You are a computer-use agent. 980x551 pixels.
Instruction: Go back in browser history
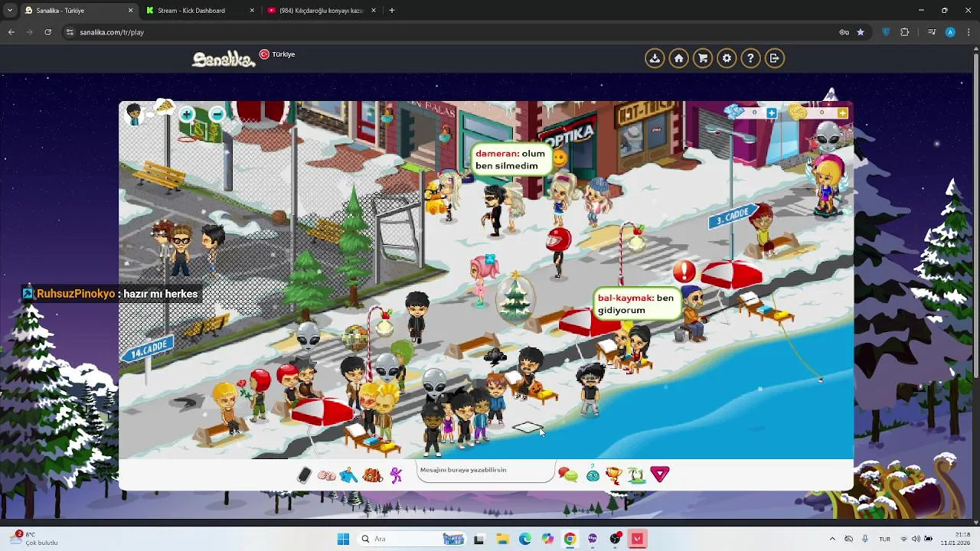click(11, 32)
